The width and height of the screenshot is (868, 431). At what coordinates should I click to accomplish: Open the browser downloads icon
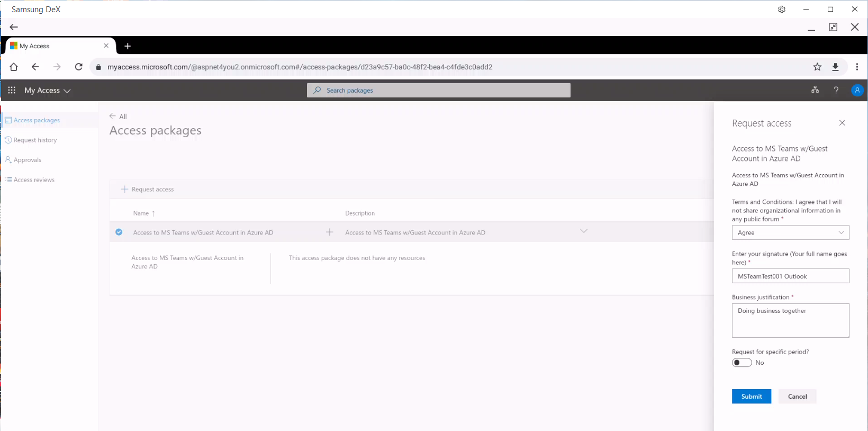835,67
